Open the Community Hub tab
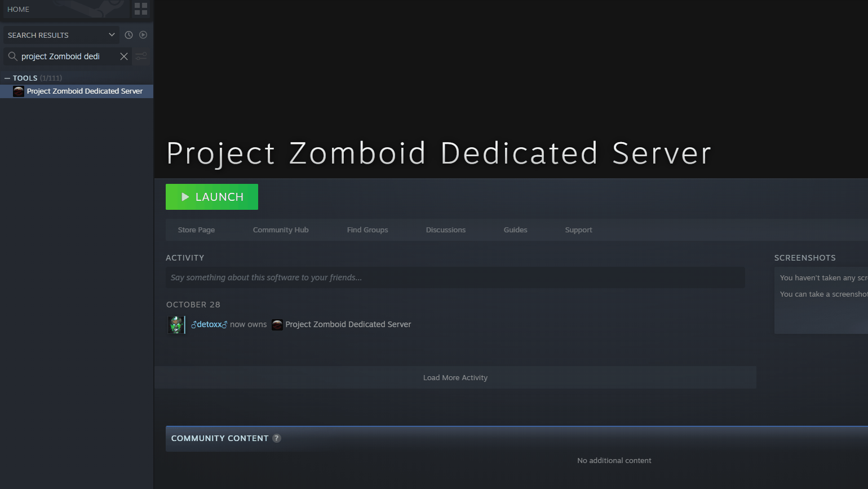 [x=281, y=230]
